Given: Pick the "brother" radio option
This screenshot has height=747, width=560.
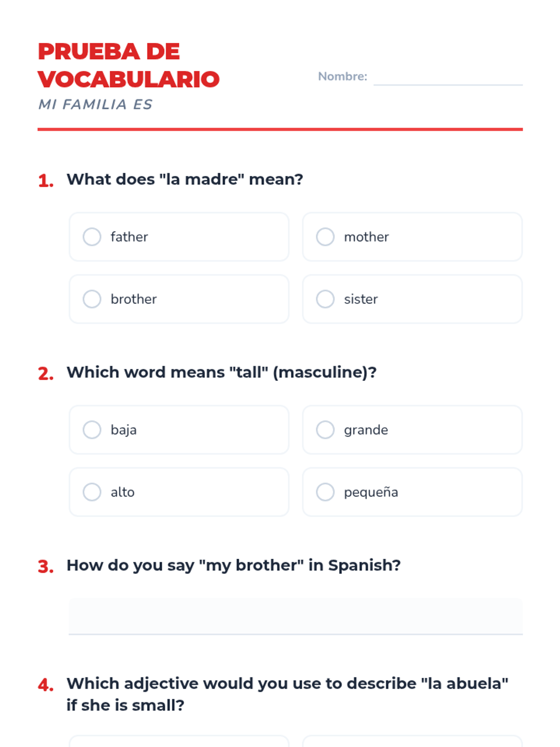Looking at the screenshot, I should (92, 299).
